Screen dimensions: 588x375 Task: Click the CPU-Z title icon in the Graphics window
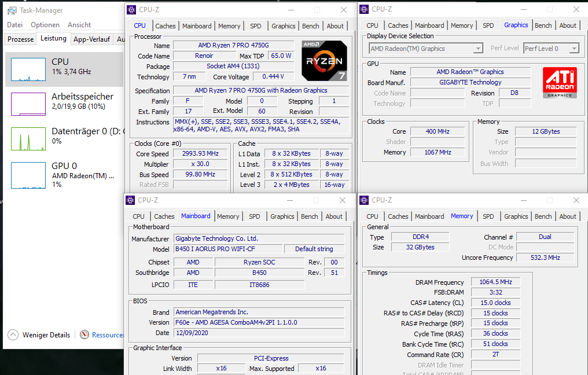pyautogui.click(x=364, y=9)
